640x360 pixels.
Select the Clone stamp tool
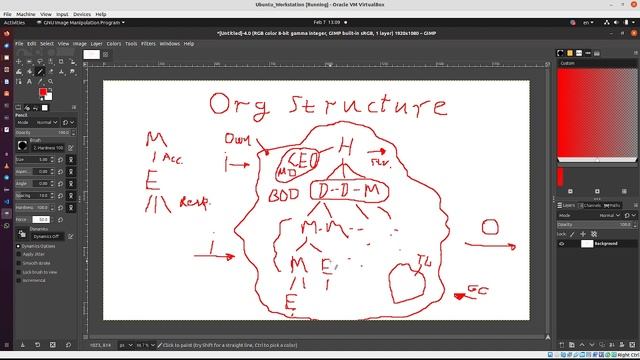61,72
